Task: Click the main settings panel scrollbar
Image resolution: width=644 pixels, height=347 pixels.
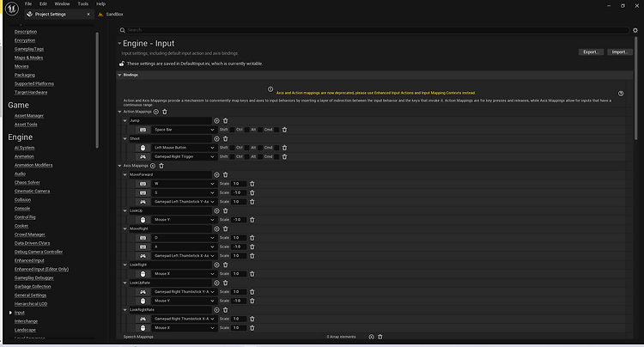Action: [635, 88]
